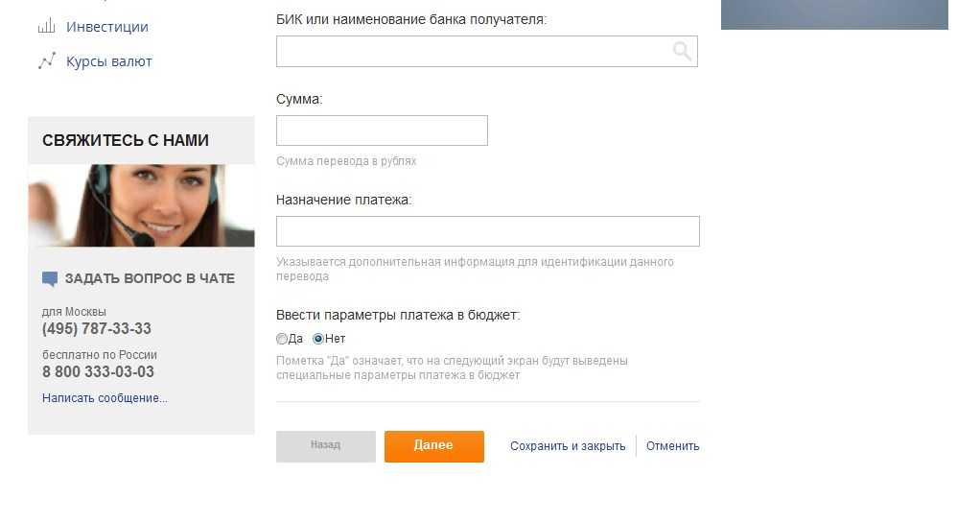Click the grey Назад button
The image size is (980, 523).
point(325,446)
